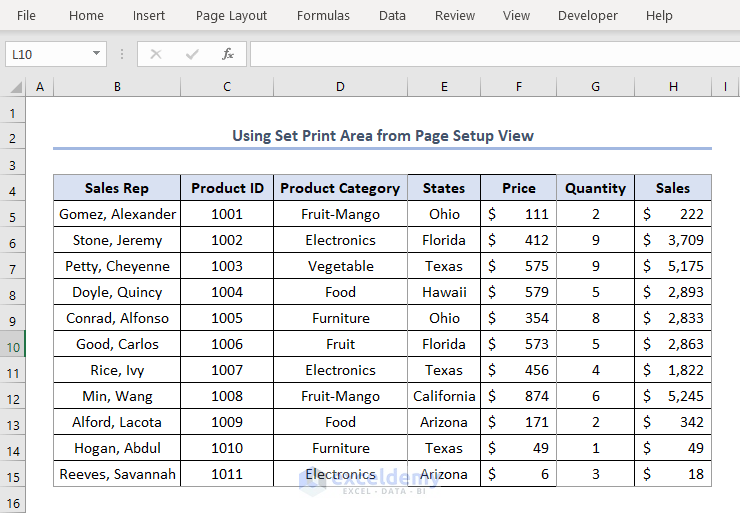Expand the Name Box dropdown arrow

[96, 54]
